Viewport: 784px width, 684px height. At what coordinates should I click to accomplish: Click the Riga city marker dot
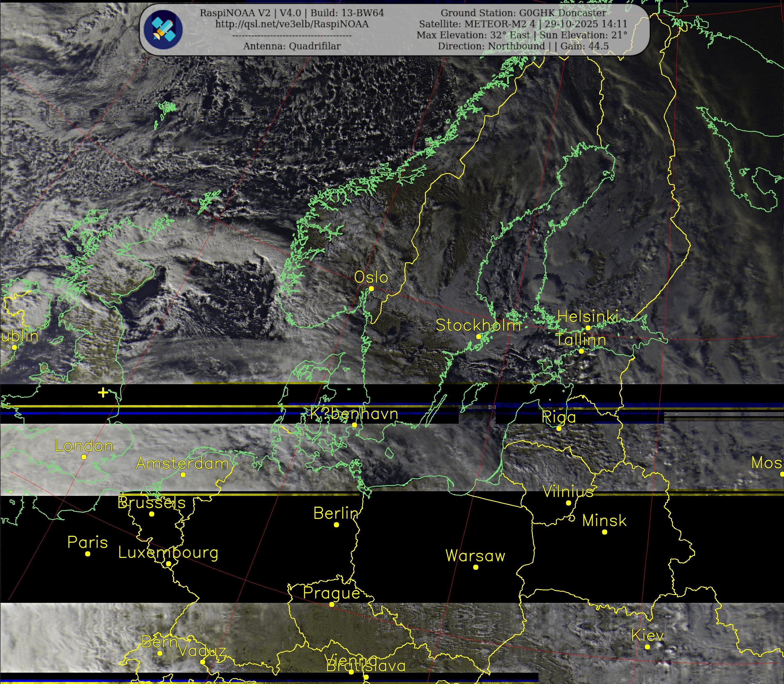tap(559, 429)
